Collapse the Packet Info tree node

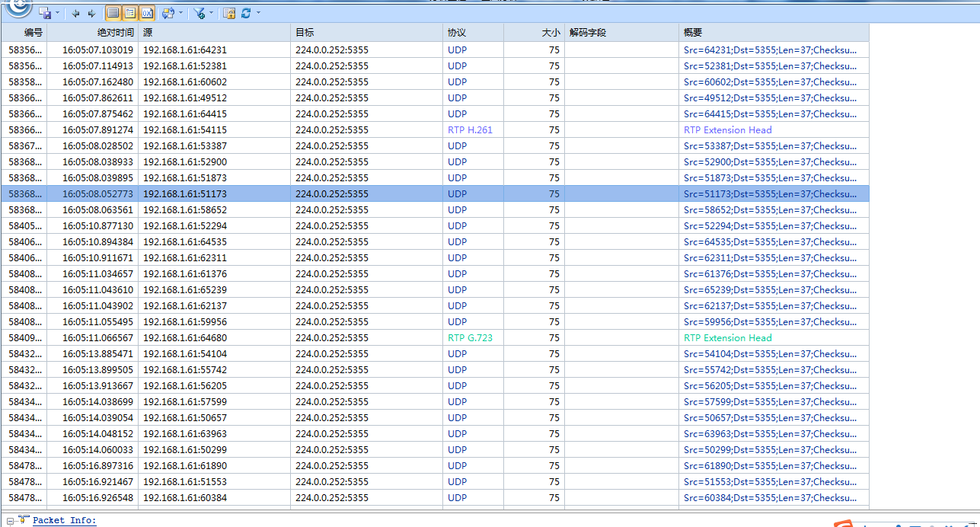[11, 520]
